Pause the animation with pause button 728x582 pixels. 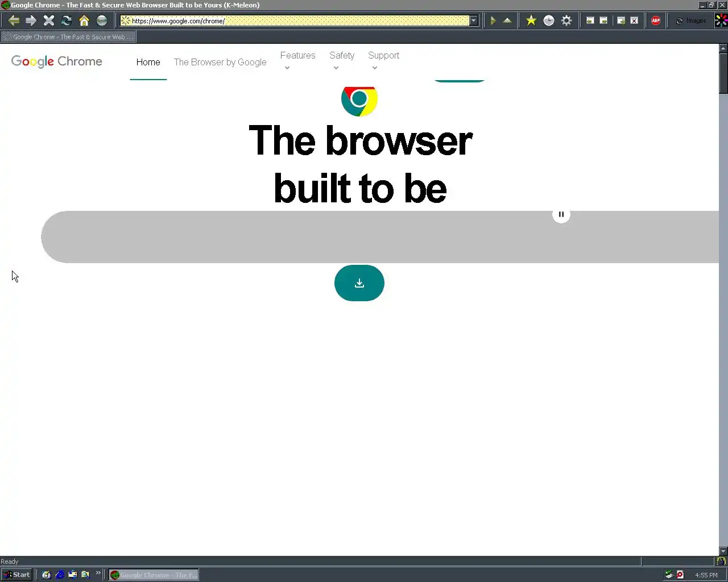561,214
